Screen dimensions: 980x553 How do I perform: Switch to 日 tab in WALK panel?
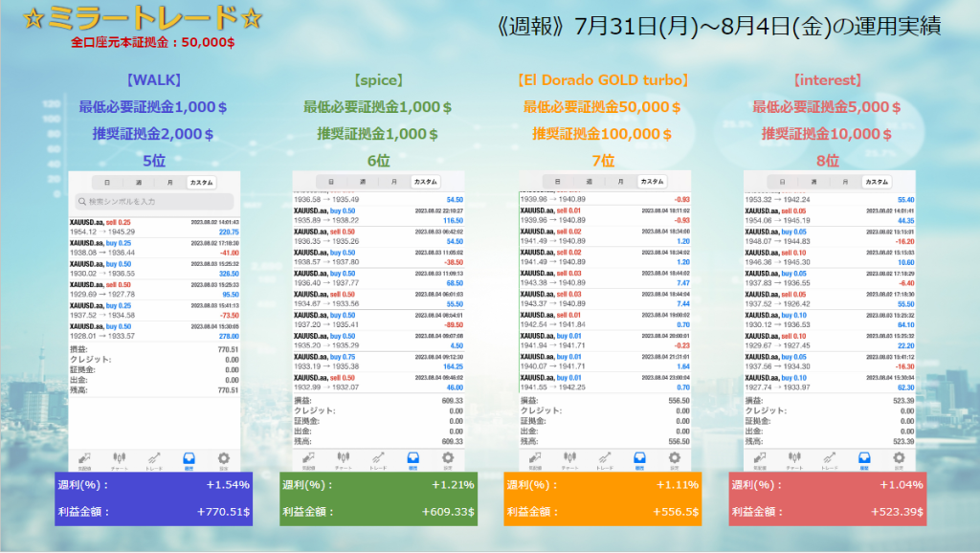(107, 183)
